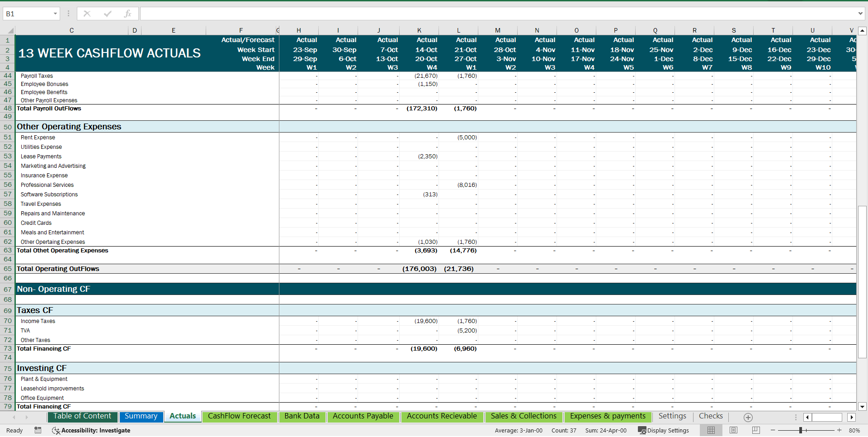
Task: Open the Accounts Recievable sheet tab
Action: pyautogui.click(x=442, y=416)
